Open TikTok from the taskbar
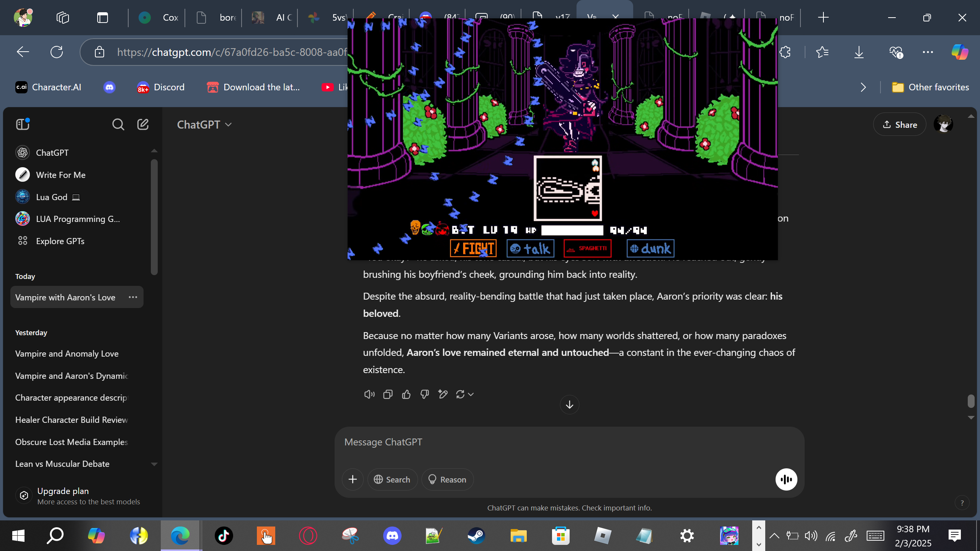 [224, 536]
